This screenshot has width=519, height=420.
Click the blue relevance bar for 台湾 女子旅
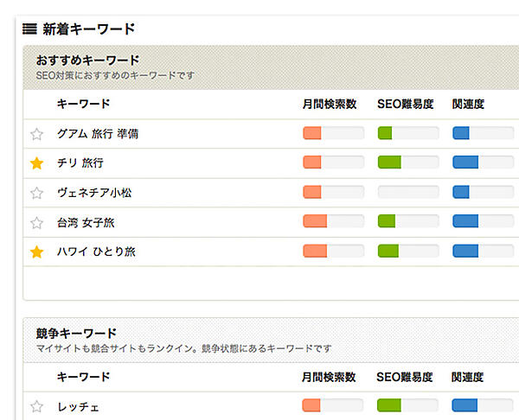click(x=483, y=222)
